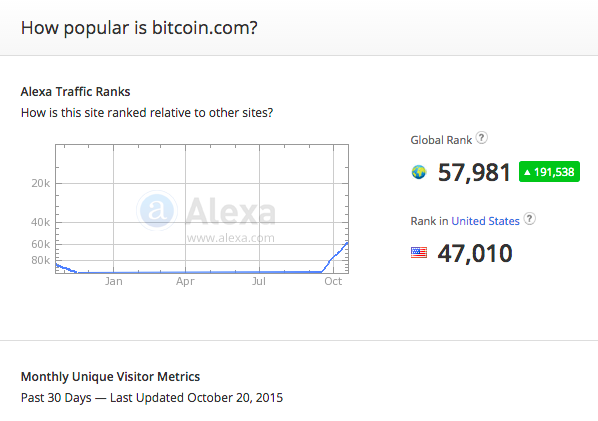The height and width of the screenshot is (421, 598).
Task: Click the green up-arrow in rank change badge
Action: click(527, 172)
